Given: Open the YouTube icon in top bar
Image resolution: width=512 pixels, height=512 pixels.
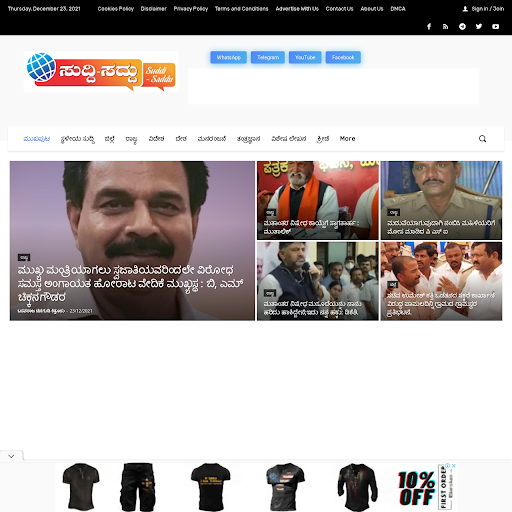Looking at the screenshot, I should pyautogui.click(x=496, y=26).
